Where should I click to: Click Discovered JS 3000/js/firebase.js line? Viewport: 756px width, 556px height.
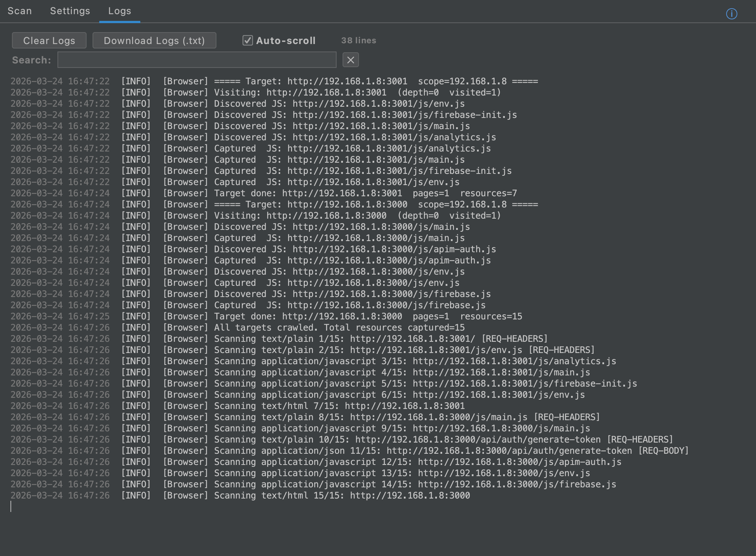point(251,294)
